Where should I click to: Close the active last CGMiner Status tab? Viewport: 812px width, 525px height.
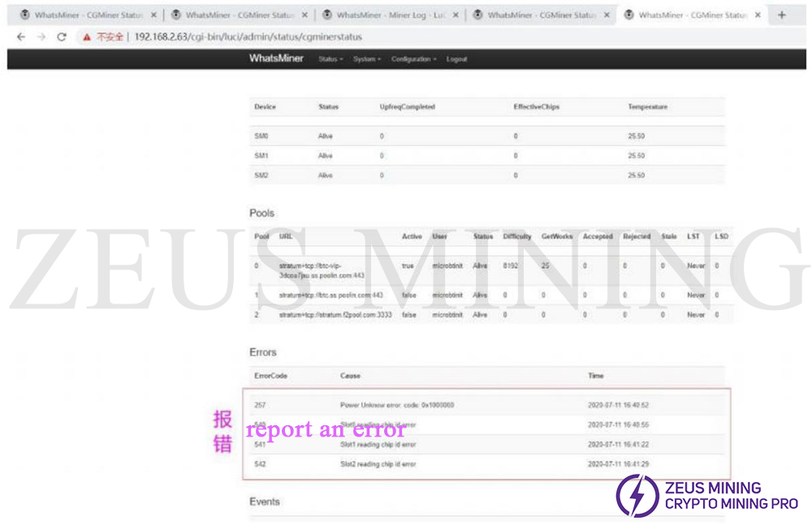click(x=758, y=15)
